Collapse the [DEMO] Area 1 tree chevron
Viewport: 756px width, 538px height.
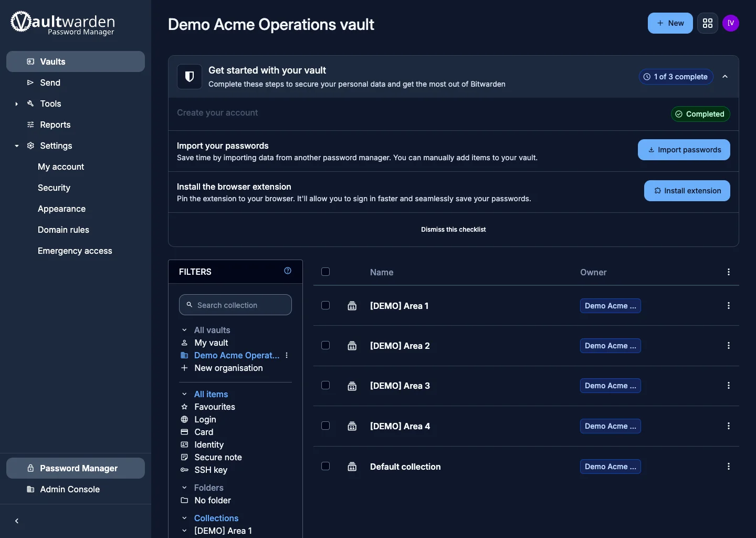click(184, 531)
